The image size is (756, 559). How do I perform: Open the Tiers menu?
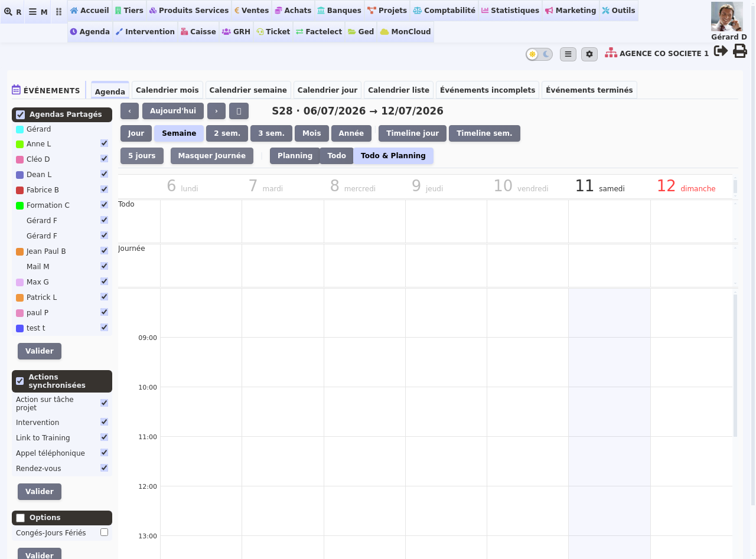129,11
